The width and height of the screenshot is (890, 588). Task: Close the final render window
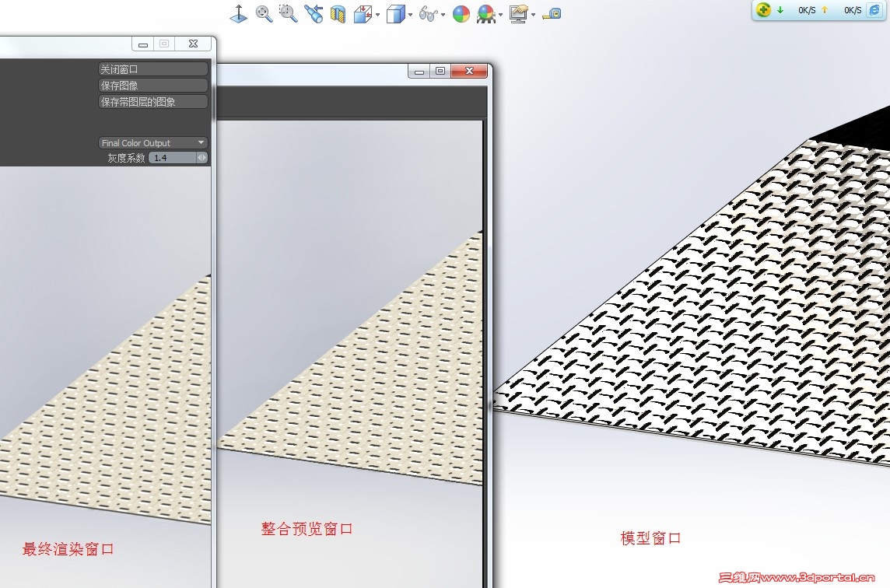[x=193, y=44]
